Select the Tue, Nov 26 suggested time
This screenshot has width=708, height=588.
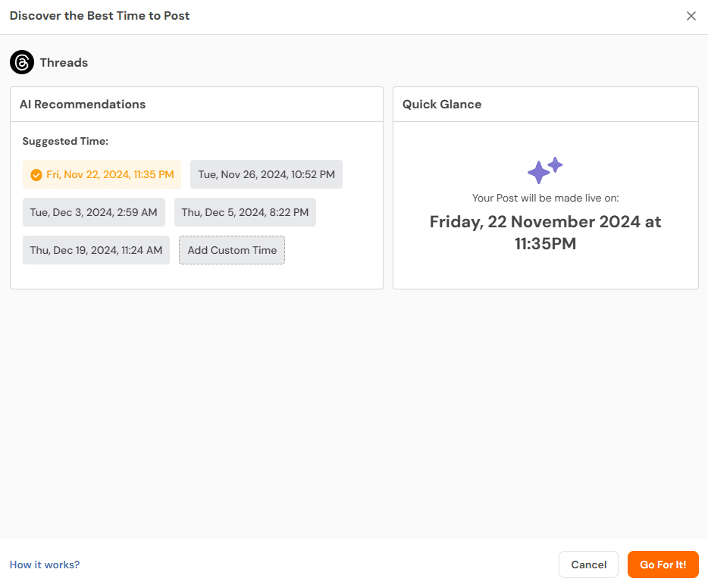[x=266, y=174]
